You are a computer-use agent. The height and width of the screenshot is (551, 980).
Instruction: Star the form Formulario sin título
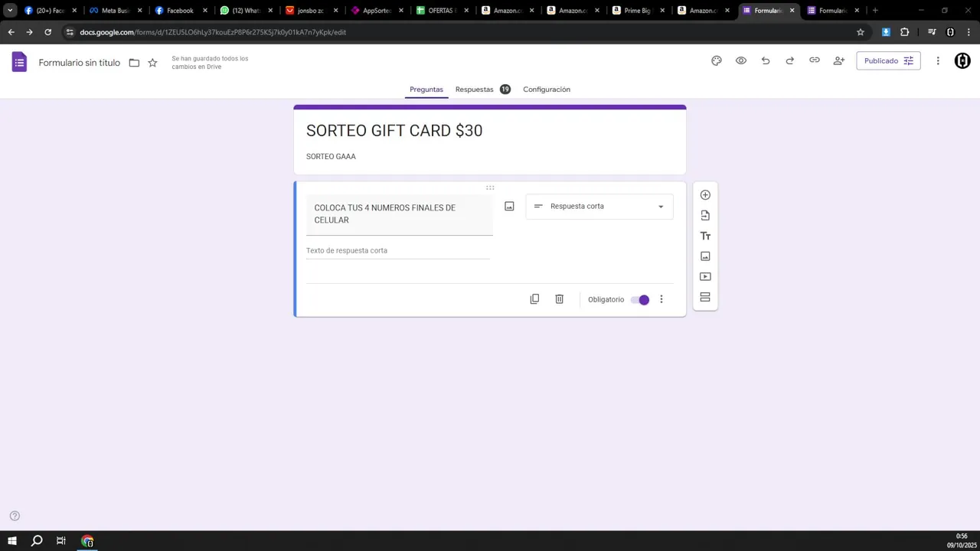[x=152, y=63]
